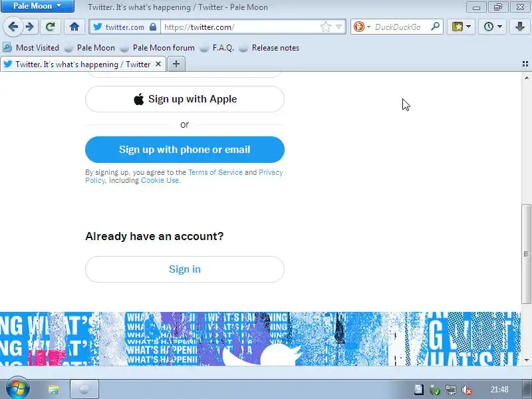Open a new tab with plus button

176,64
